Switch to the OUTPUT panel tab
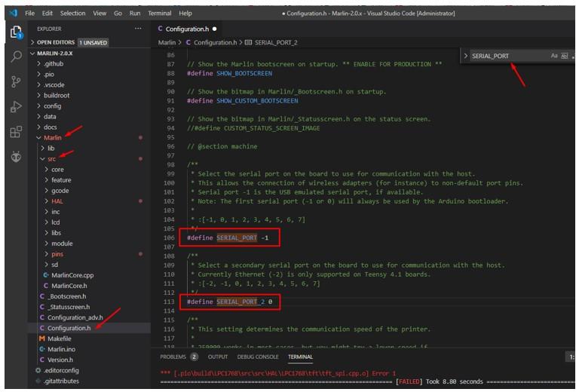 [217, 357]
